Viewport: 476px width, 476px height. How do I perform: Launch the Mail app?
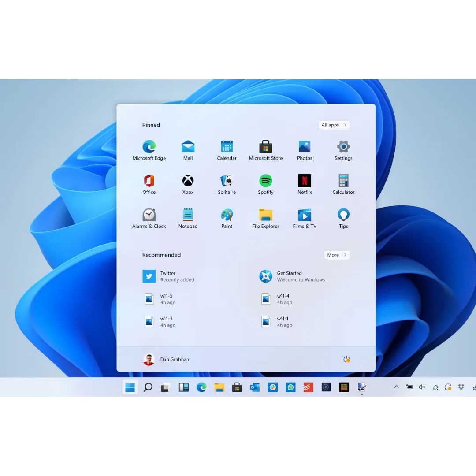pyautogui.click(x=188, y=151)
